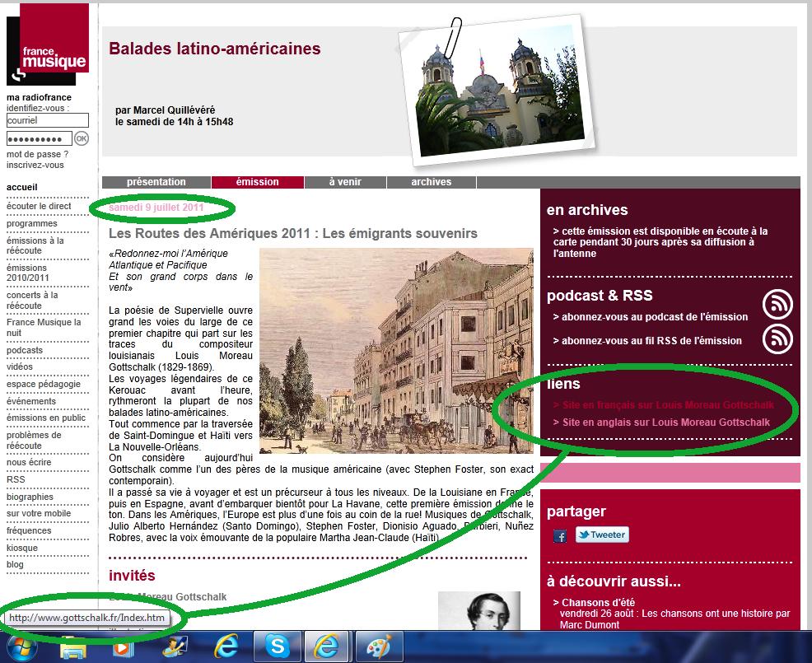Click the 'mot de passe ?' link

(x=37, y=154)
